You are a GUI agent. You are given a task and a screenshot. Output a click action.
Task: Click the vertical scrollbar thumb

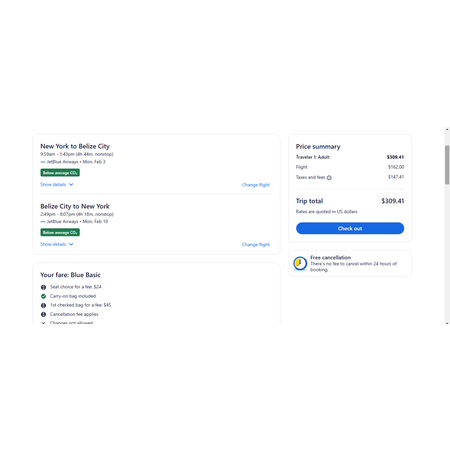[x=447, y=165]
